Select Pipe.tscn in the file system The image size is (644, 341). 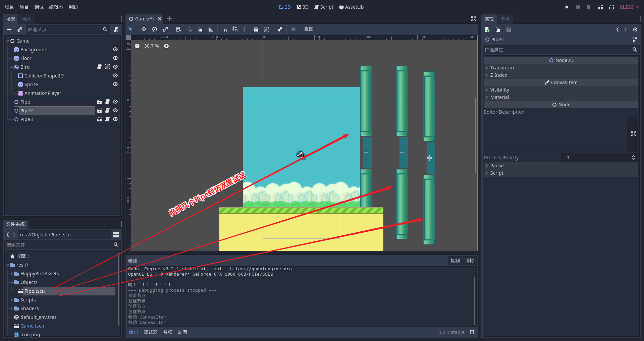pos(66,291)
